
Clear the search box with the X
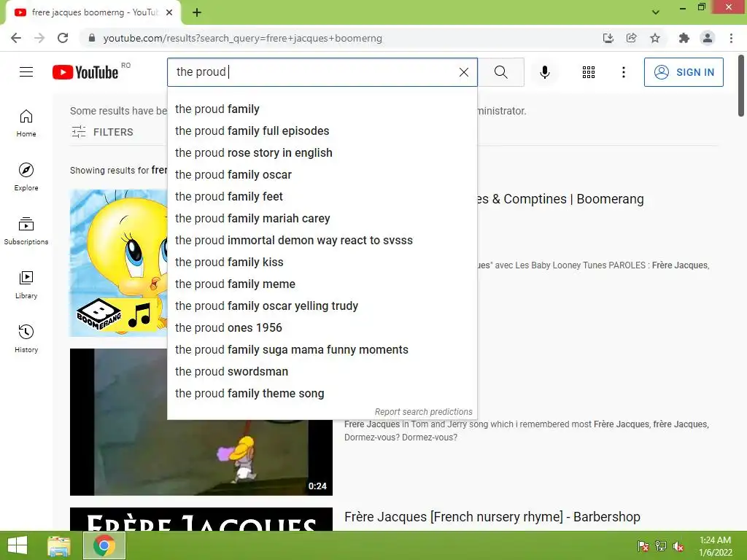[x=463, y=72]
